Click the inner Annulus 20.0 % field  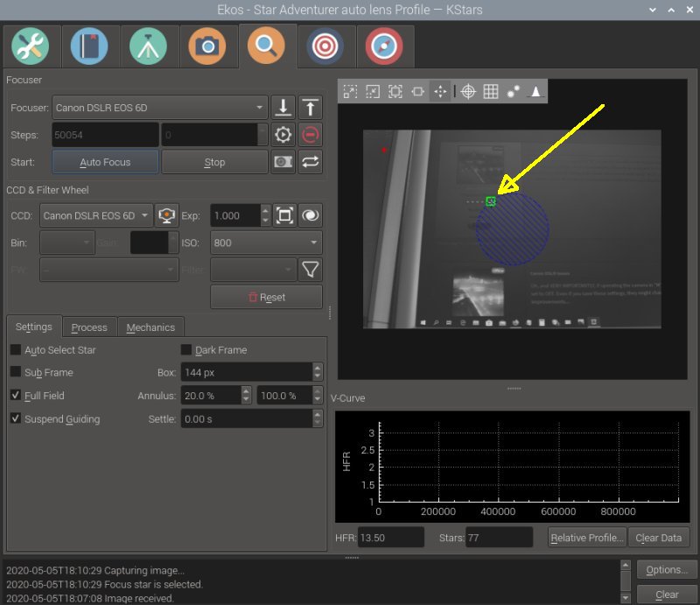[211, 396]
